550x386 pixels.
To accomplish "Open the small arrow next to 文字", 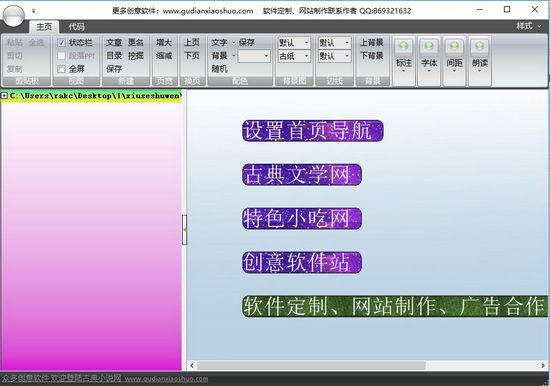I will [233, 43].
